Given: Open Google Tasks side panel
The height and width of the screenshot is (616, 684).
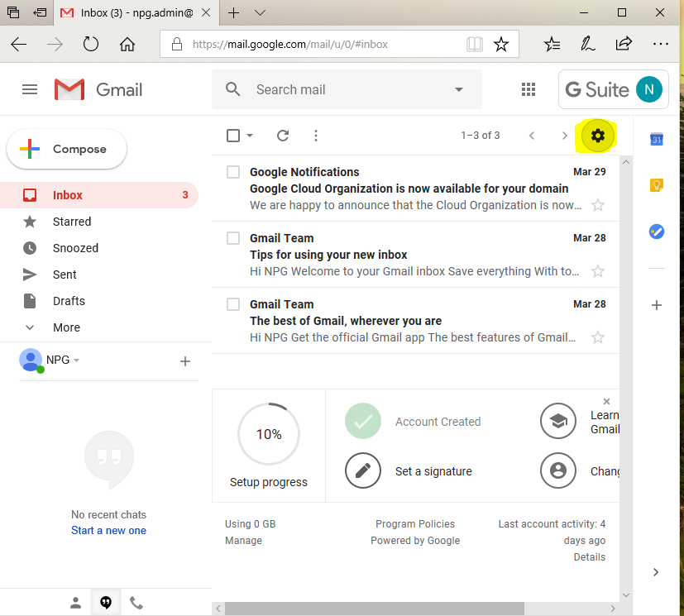Looking at the screenshot, I should [x=657, y=232].
